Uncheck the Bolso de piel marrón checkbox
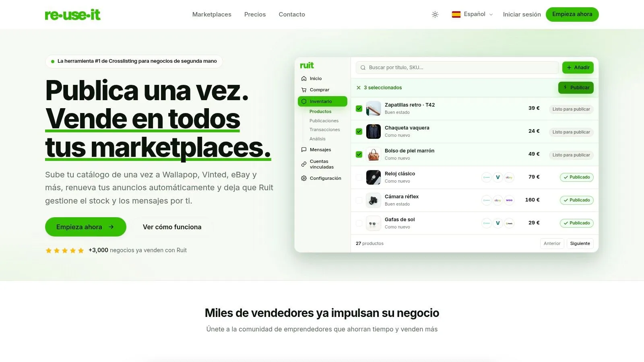Viewport: 644px width, 362px height. click(359, 154)
